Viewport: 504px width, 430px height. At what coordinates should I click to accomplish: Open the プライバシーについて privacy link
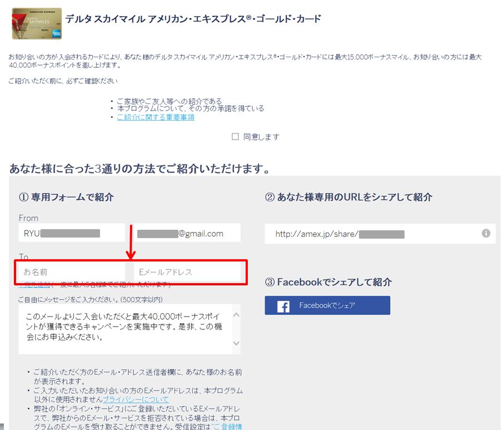[136, 399]
